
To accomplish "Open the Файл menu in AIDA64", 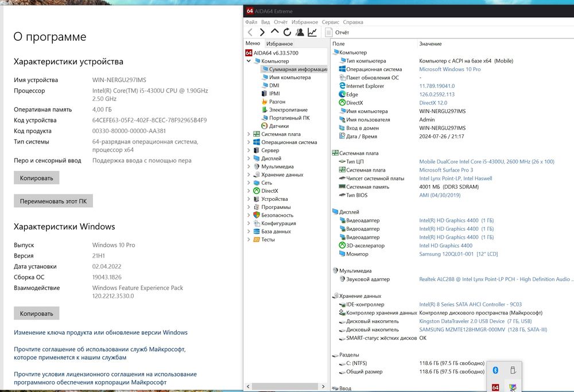I will 251,22.
